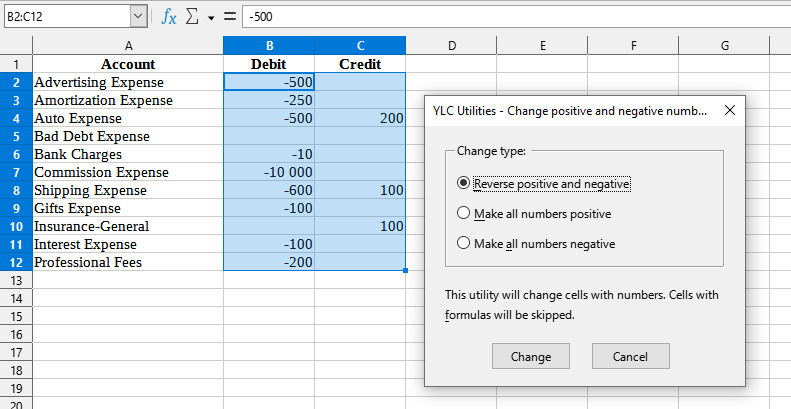791x409 pixels.
Task: Click the Cancel button in dialog
Action: pos(631,357)
